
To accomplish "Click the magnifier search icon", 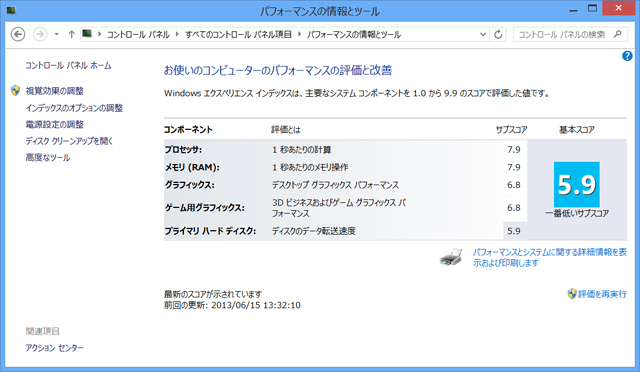I will [618, 34].
